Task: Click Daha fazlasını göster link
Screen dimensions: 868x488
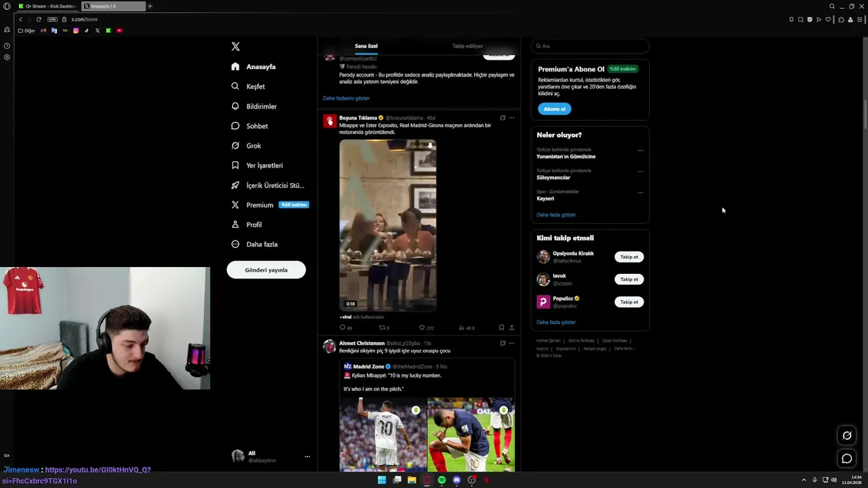Action: (x=346, y=98)
